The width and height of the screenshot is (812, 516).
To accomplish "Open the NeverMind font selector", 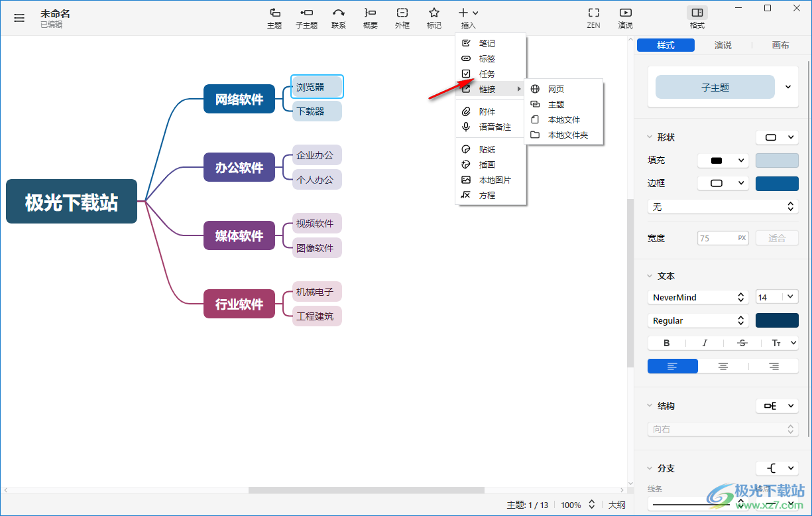I will point(698,297).
